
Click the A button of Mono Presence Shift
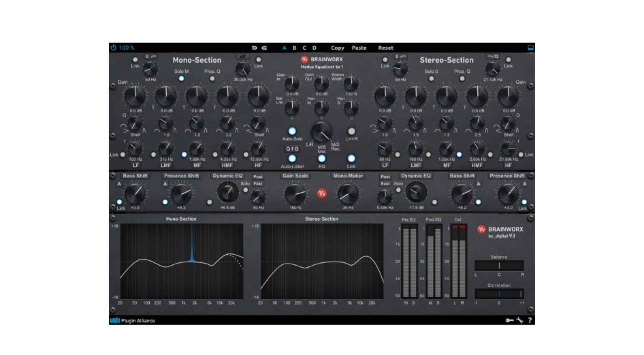[x=165, y=184]
